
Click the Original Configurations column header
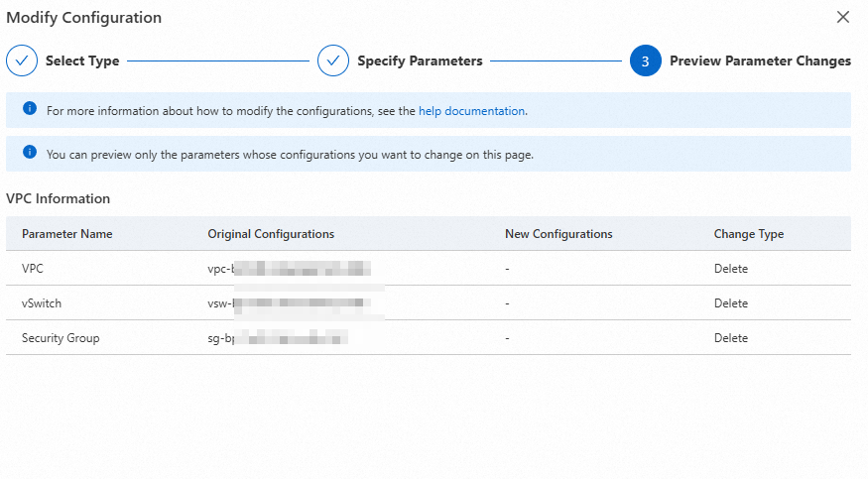271,234
